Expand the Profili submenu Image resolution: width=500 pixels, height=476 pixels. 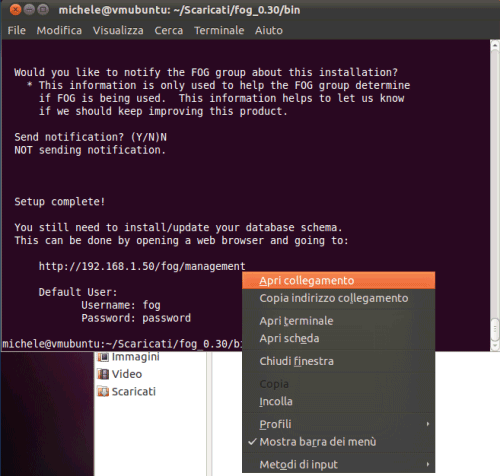pos(338,424)
